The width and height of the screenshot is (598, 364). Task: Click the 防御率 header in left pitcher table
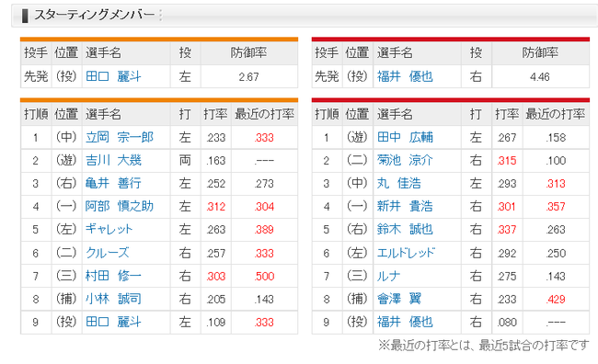[x=248, y=52]
